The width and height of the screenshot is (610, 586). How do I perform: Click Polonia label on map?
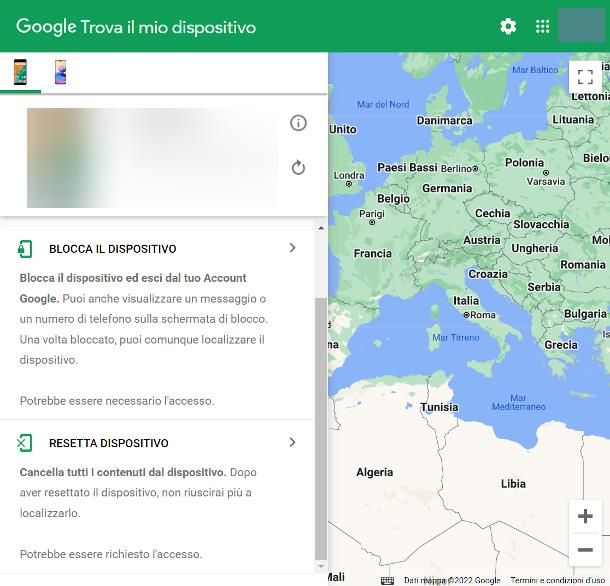pyautogui.click(x=524, y=163)
